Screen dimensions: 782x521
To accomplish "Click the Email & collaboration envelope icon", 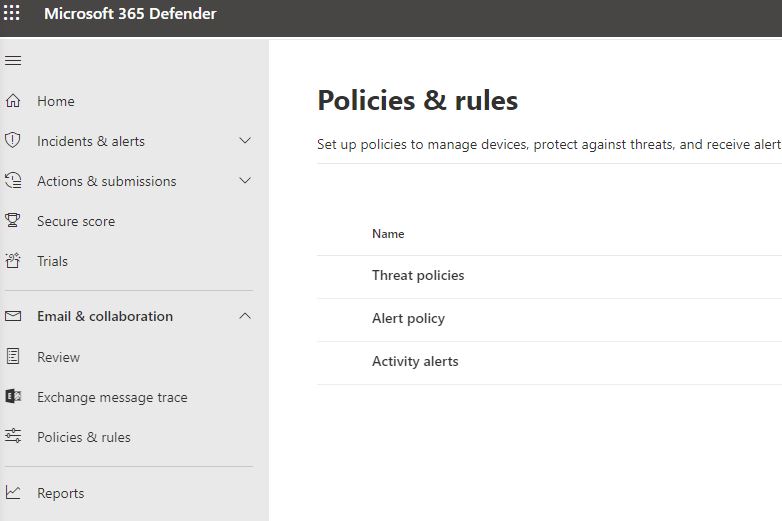I will coord(13,316).
